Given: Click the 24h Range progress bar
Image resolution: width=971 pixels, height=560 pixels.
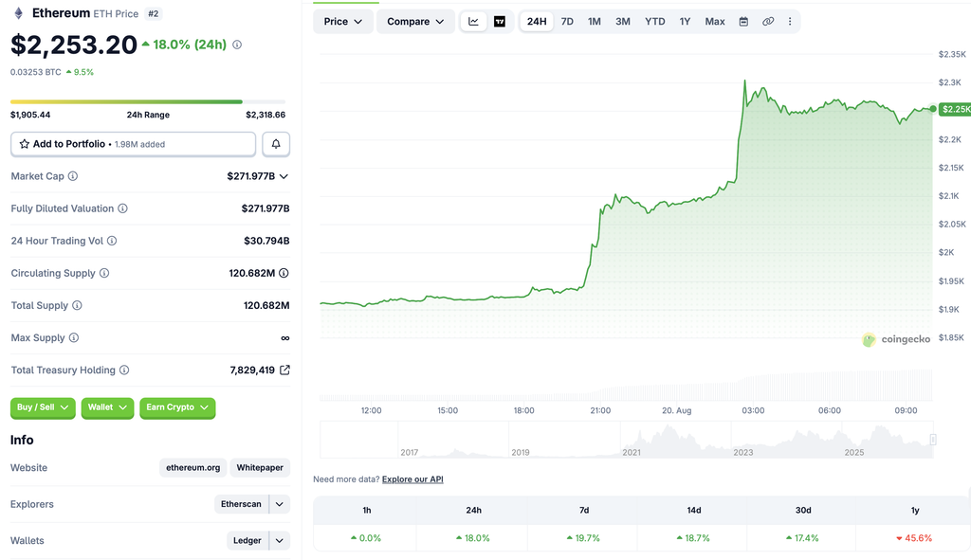Looking at the screenshot, I should pos(148,101).
